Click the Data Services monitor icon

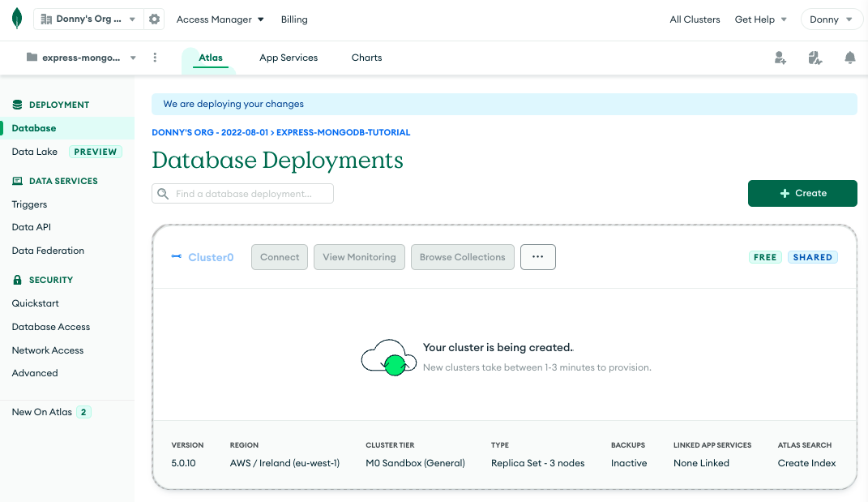click(18, 181)
